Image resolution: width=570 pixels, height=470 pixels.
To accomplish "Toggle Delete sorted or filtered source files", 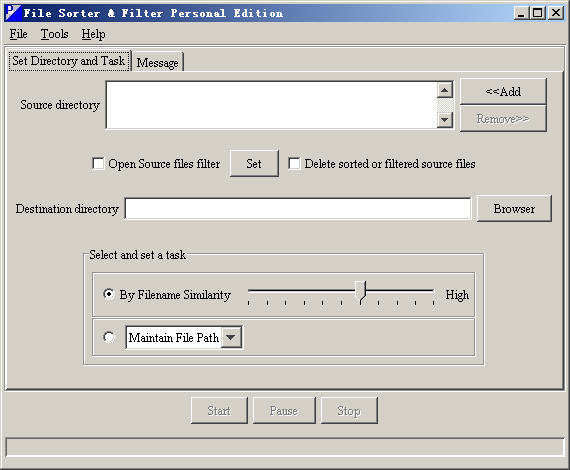I will point(294,164).
